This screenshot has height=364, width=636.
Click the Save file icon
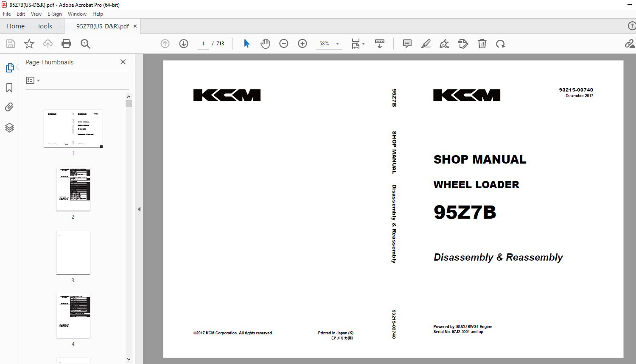click(x=11, y=44)
